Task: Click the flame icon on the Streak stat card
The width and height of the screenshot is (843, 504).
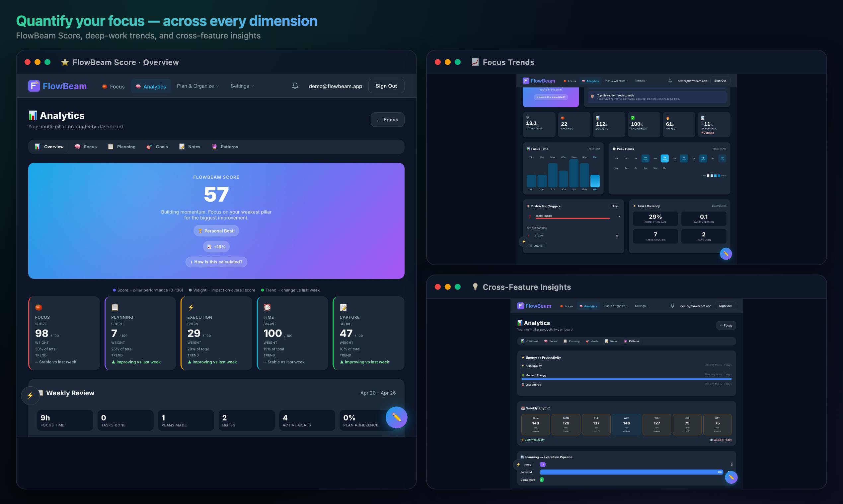Action: point(668,118)
